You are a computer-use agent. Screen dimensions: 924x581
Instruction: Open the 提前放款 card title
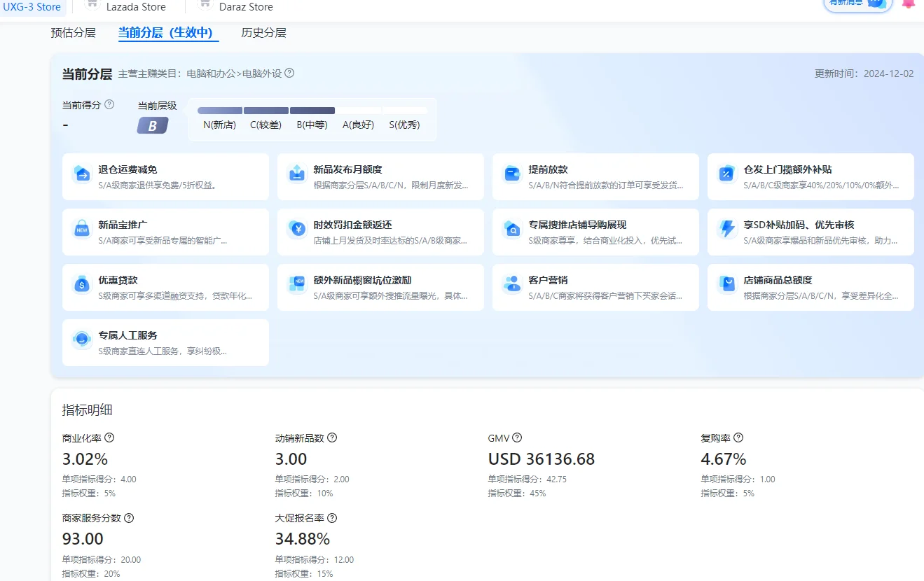tap(548, 169)
